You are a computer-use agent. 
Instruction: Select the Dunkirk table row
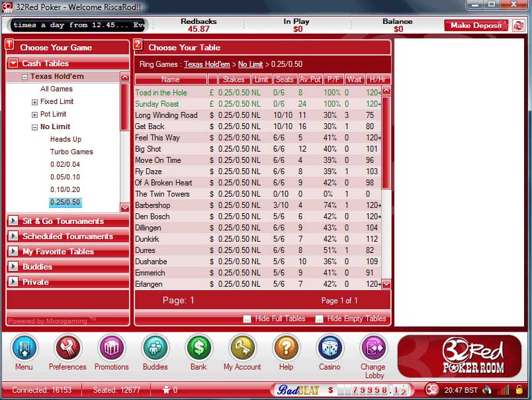[x=258, y=238]
